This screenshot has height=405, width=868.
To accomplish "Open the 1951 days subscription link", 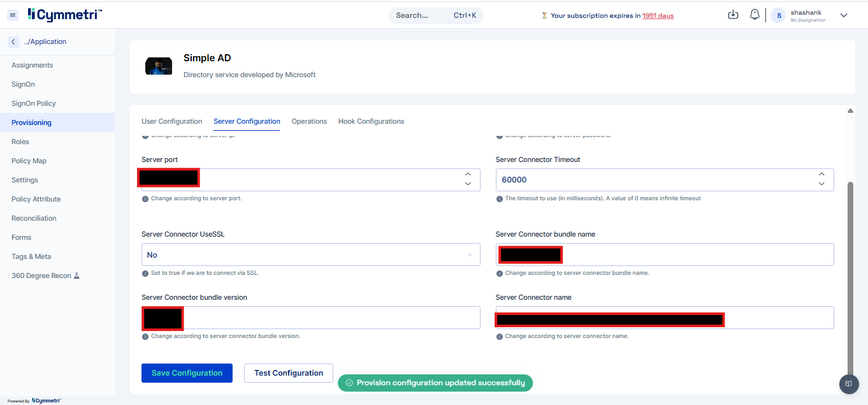I will [x=658, y=15].
